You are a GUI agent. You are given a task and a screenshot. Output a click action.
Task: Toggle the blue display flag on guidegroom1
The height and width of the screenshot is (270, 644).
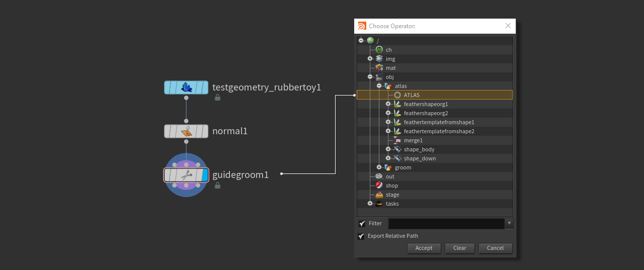(205, 175)
